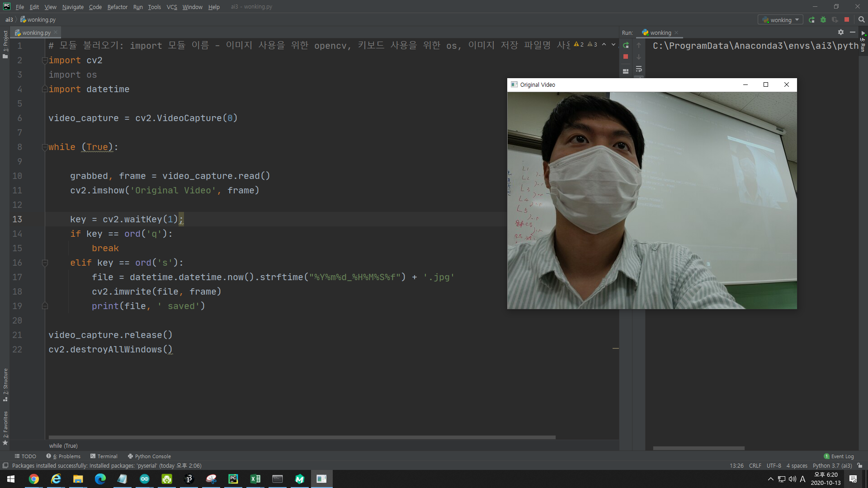Rerun wonking from the top toolbar
Screen dimensions: 868x488
click(811, 20)
